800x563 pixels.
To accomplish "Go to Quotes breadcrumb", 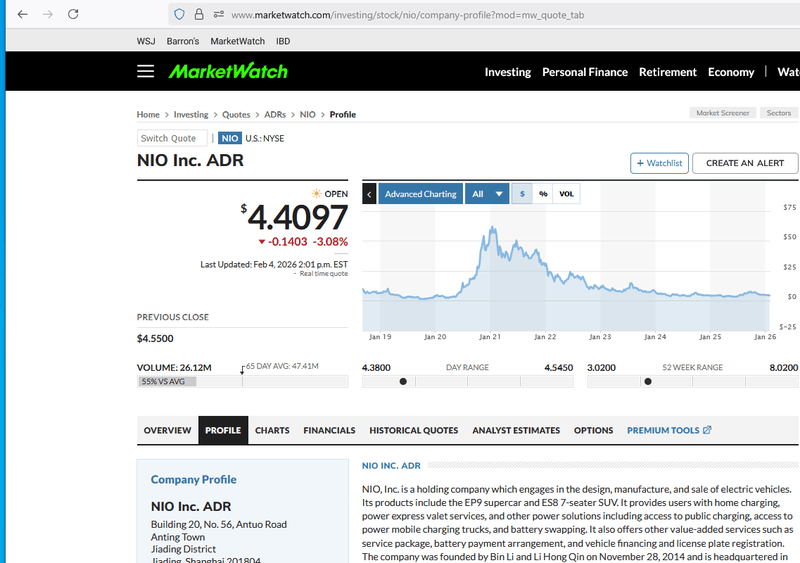I will pyautogui.click(x=236, y=114).
